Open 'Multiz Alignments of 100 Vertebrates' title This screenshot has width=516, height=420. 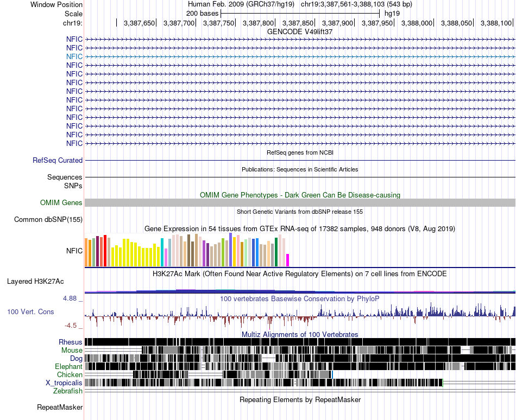point(300,334)
